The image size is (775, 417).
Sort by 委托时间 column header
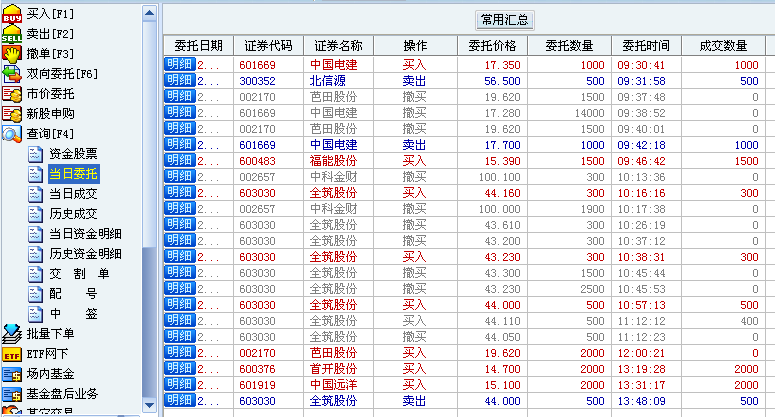tap(646, 46)
